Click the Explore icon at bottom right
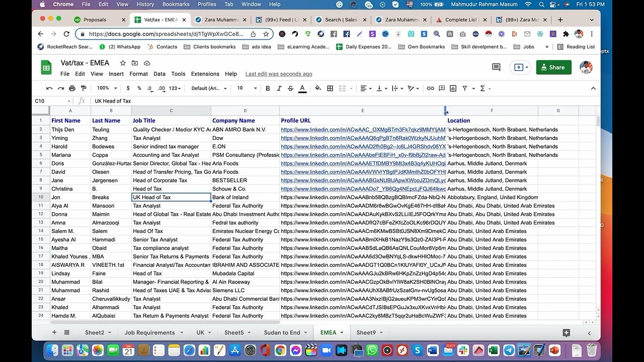The height and width of the screenshot is (362, 644). pyautogui.click(x=567, y=332)
